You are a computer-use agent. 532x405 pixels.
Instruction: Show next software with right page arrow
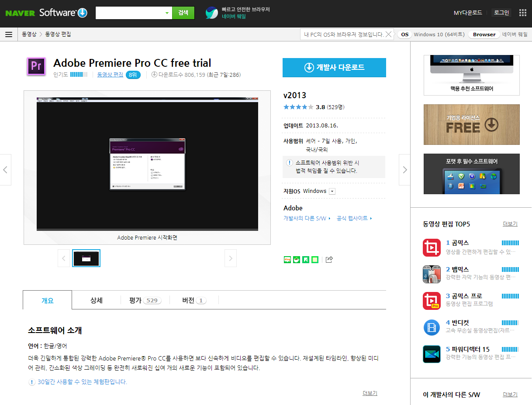pos(404,169)
